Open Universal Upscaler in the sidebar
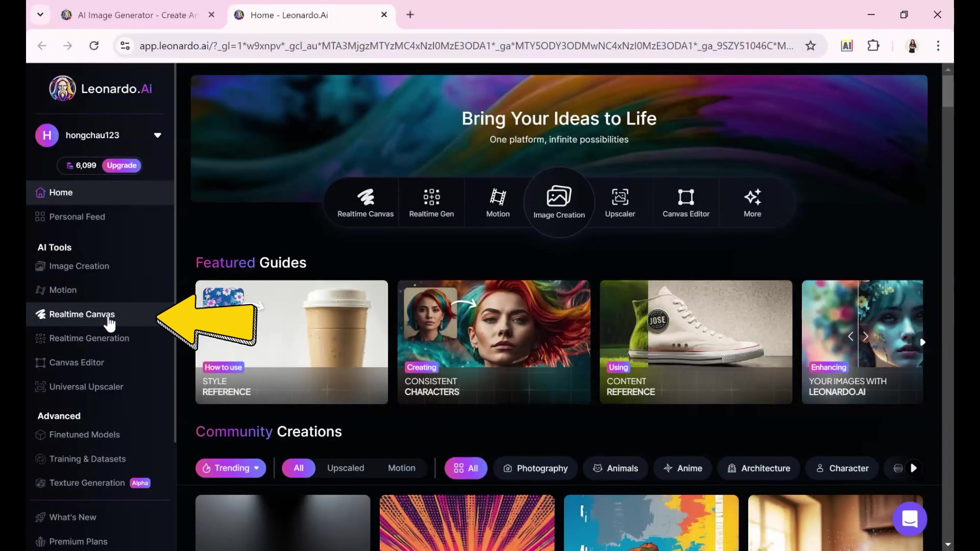980x551 pixels. (x=100, y=387)
